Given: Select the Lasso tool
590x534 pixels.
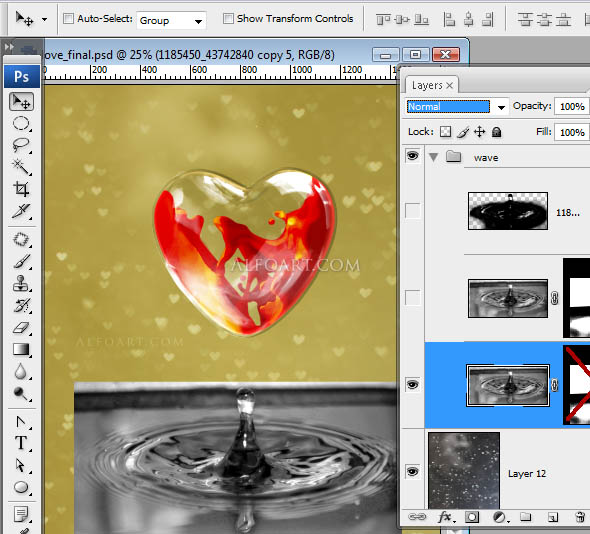Looking at the screenshot, I should pyautogui.click(x=21, y=145).
